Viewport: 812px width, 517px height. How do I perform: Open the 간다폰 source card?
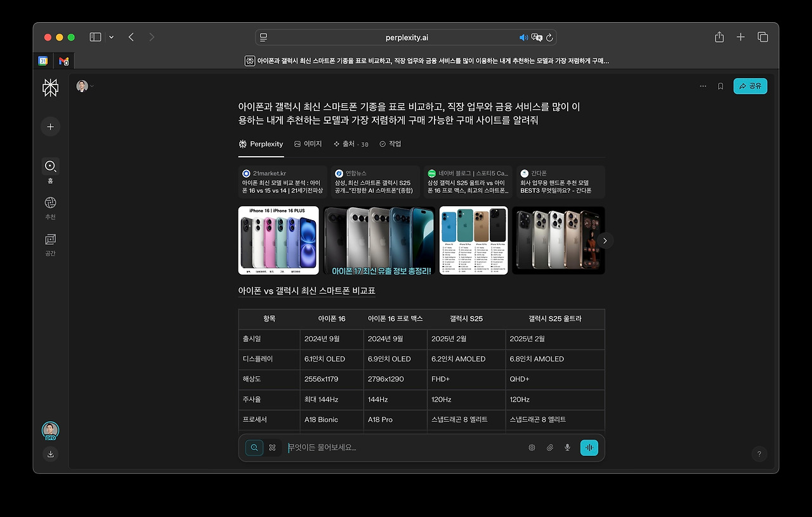(x=561, y=182)
